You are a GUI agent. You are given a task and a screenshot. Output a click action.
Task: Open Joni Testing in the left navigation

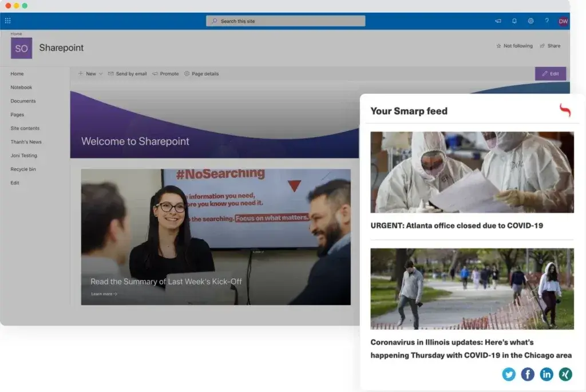pyautogui.click(x=24, y=156)
